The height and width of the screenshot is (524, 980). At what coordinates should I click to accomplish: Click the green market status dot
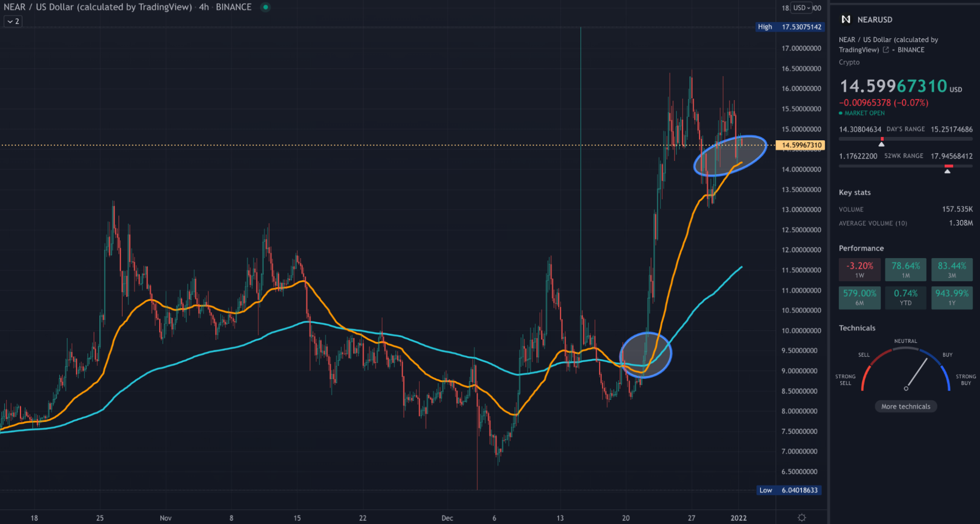pos(265,7)
